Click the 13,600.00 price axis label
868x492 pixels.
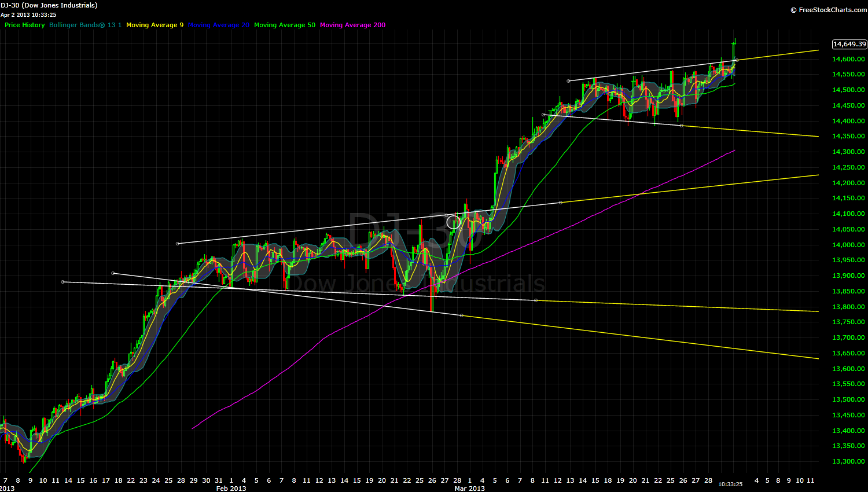[848, 369]
